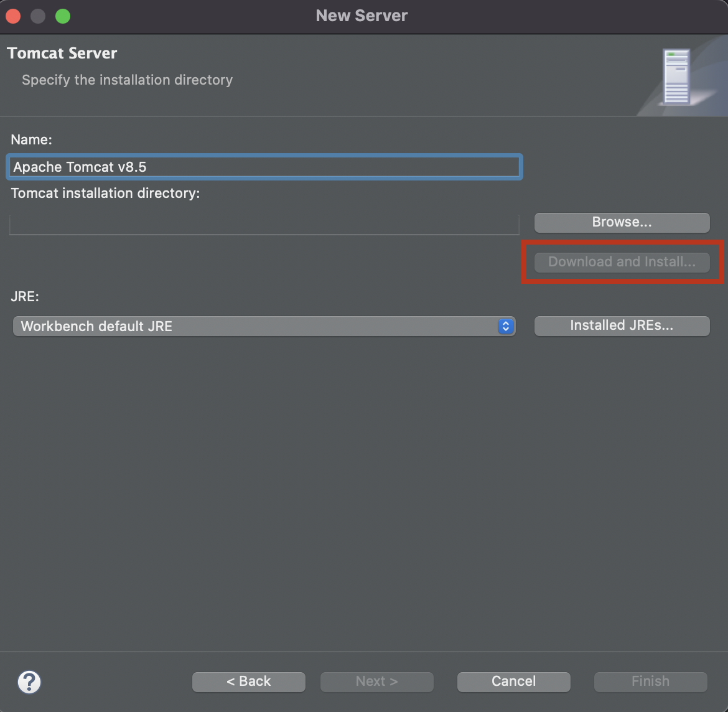Click the Specify the installation directory text

127,80
